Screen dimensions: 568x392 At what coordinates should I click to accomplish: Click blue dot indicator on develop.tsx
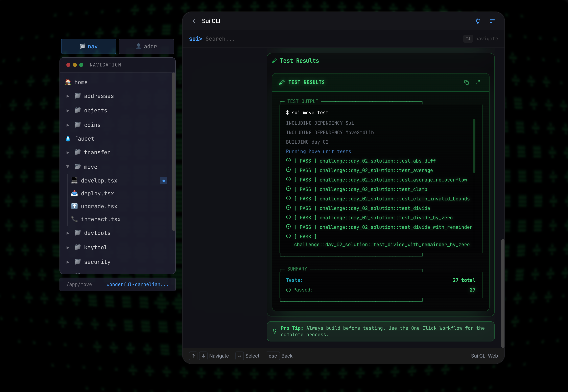point(164,181)
